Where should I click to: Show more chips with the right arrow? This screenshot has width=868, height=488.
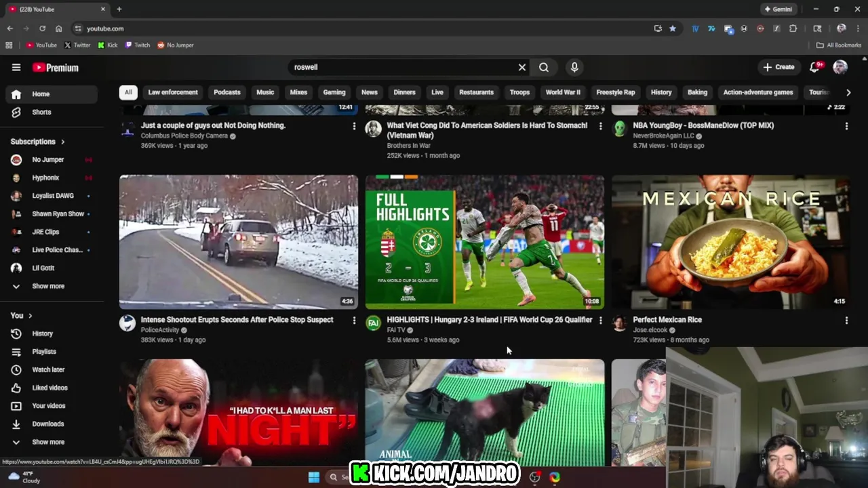848,92
